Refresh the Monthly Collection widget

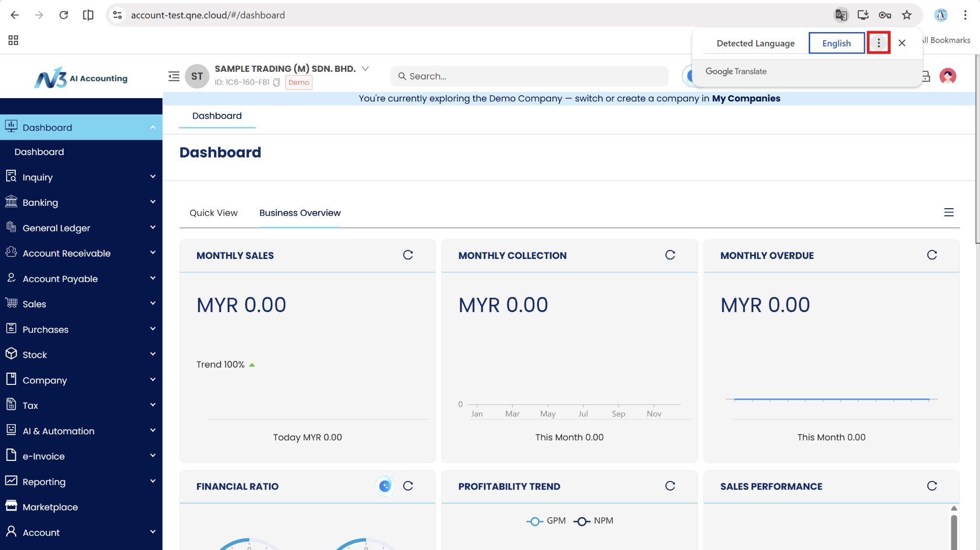670,255
